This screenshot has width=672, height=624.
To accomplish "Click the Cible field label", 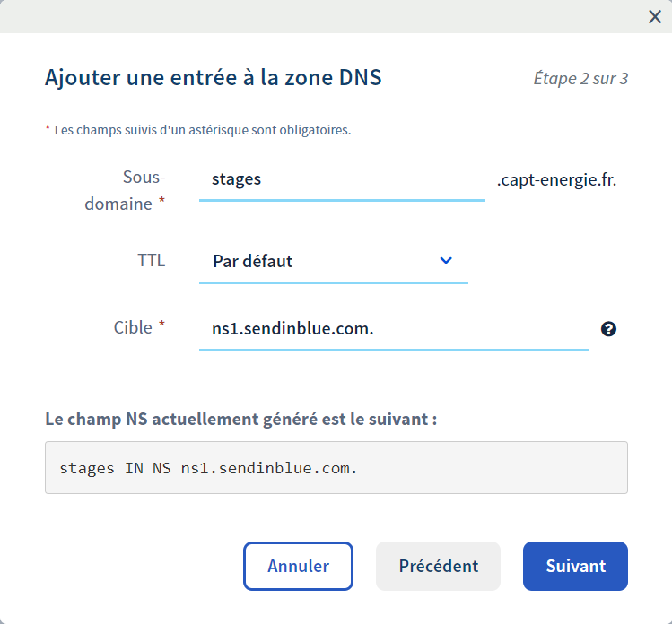I will click(133, 327).
